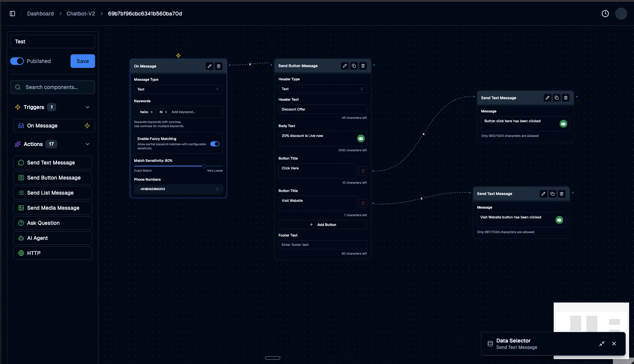634x364 pixels.
Task: Click the edit pencil on Send Button Message node
Action: point(344,66)
